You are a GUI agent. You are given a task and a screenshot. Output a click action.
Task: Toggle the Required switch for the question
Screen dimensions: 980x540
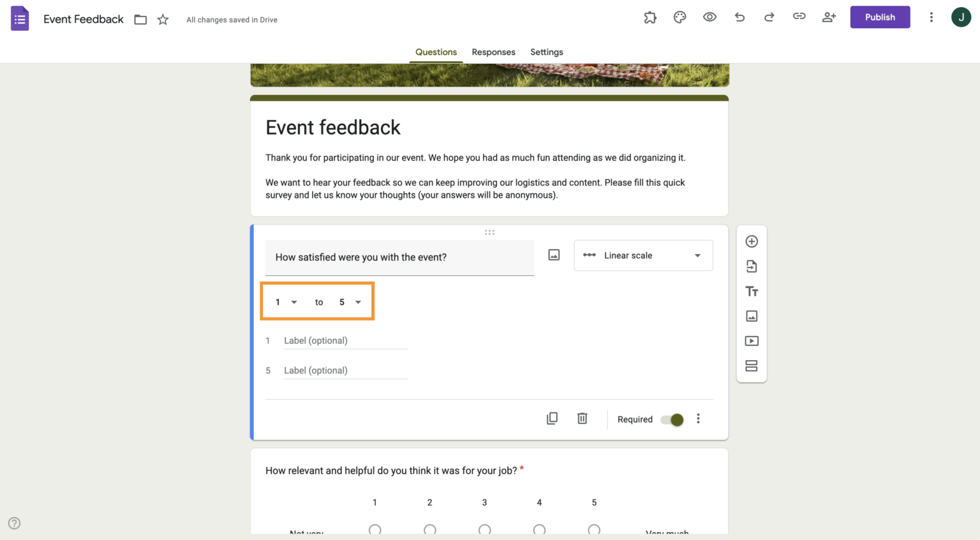click(x=671, y=420)
